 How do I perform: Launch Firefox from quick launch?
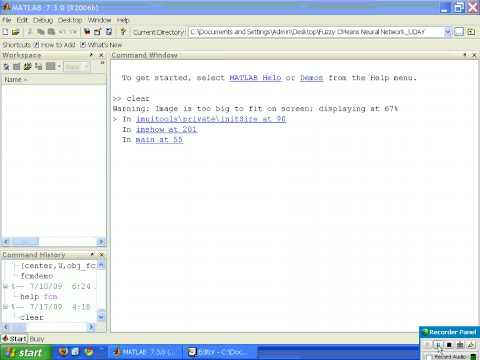[63, 352]
